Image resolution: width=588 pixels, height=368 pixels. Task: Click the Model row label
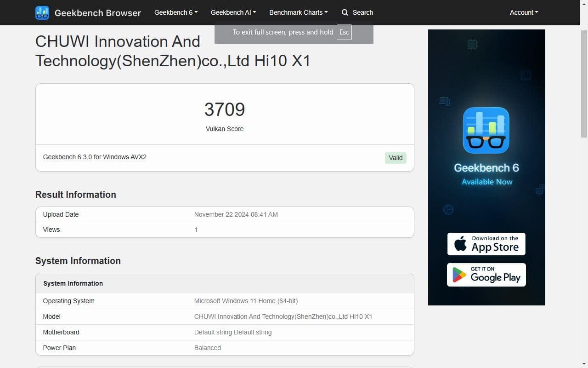[x=52, y=316]
